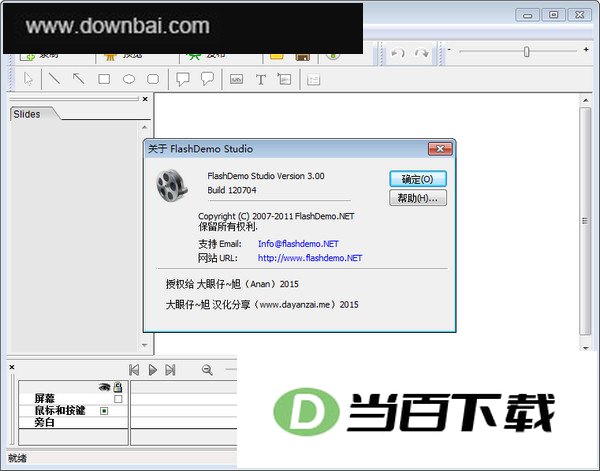Select the Rectangle shape tool

pyautogui.click(x=104, y=79)
